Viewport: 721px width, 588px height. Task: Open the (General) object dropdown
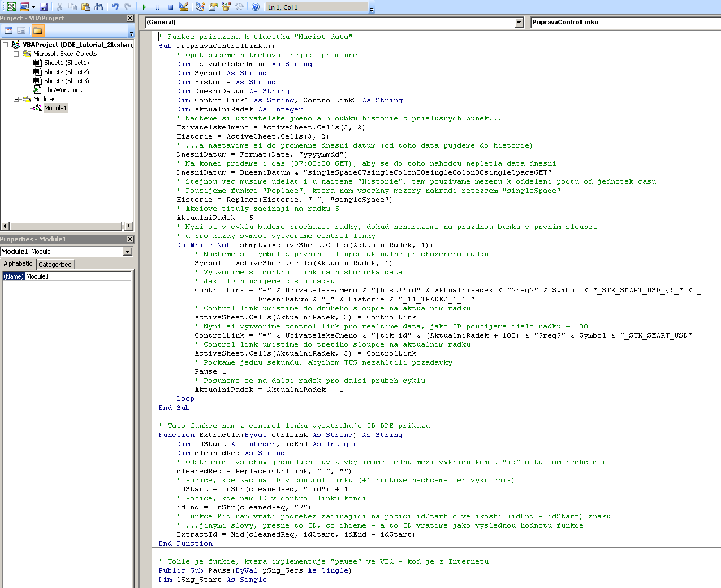click(519, 22)
